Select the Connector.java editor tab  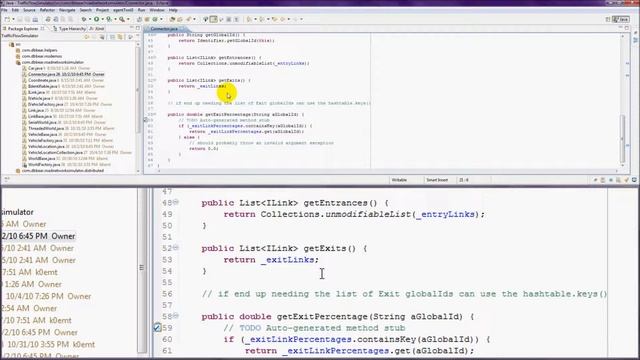coord(164,29)
